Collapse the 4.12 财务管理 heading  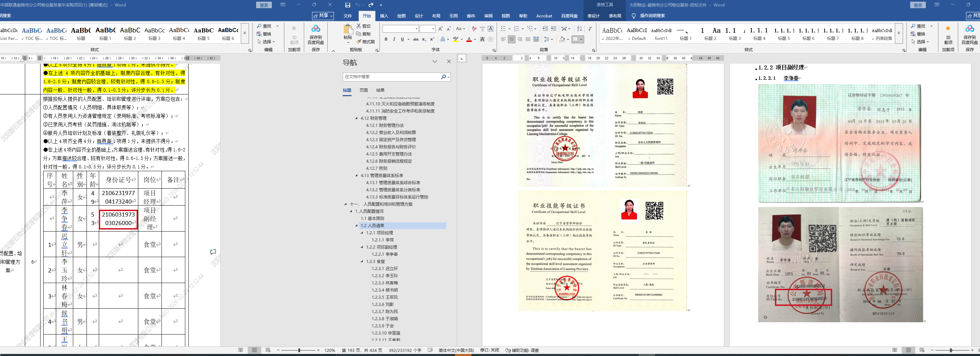click(x=356, y=118)
